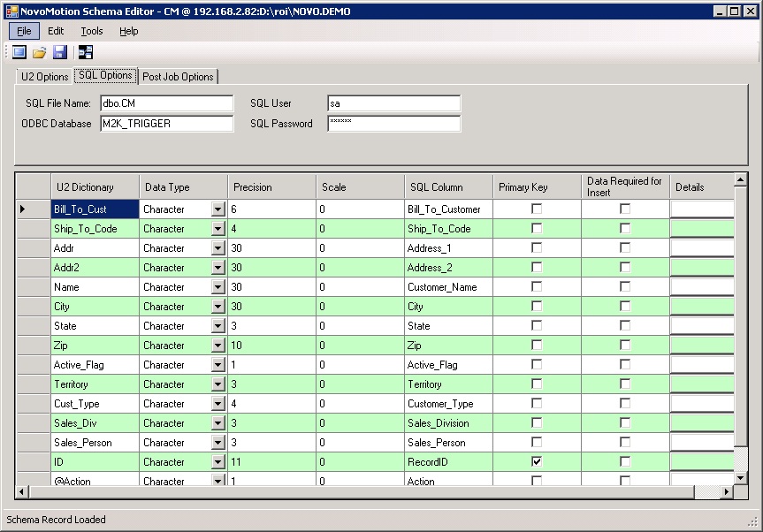Uncheck Primary Key for the ID row
This screenshot has height=532, width=763.
(x=537, y=462)
